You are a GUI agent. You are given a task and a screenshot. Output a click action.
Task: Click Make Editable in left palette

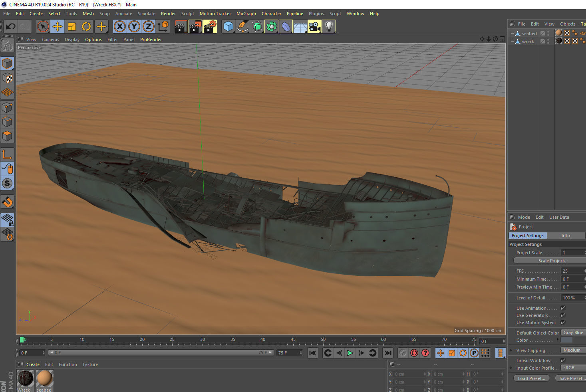coord(7,45)
